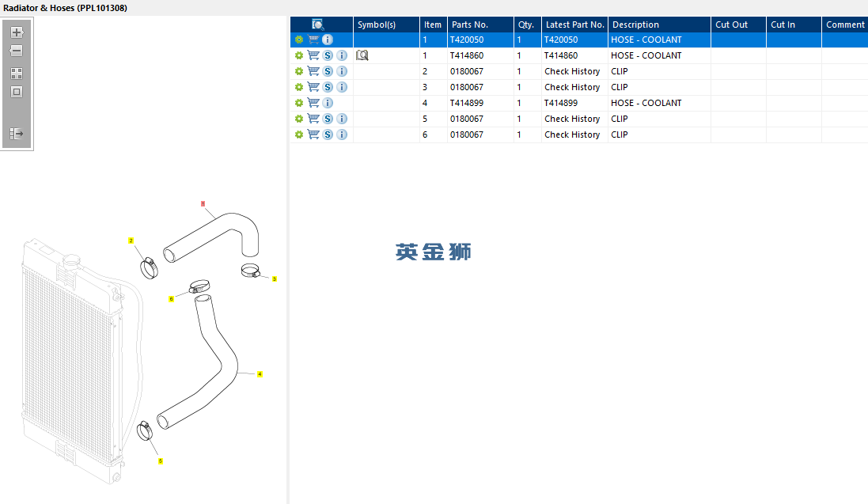
Task: Select 0180067 part number for item 5
Action: tap(467, 119)
